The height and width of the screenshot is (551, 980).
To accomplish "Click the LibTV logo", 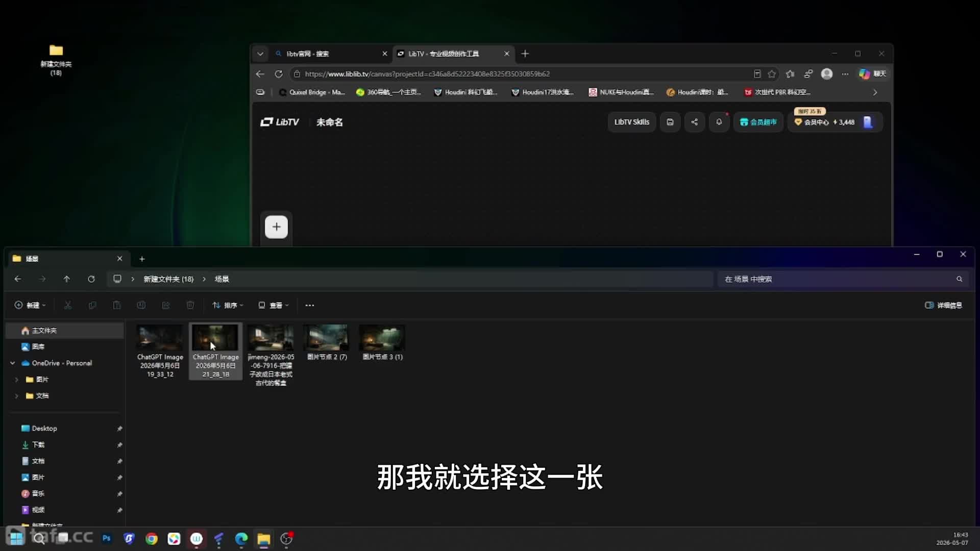I will click(x=280, y=122).
